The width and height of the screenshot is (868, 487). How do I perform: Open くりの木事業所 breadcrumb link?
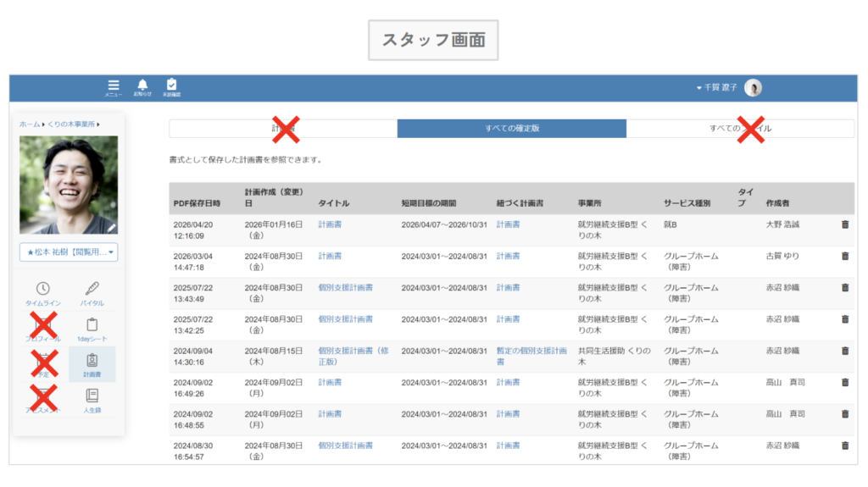pos(71,125)
